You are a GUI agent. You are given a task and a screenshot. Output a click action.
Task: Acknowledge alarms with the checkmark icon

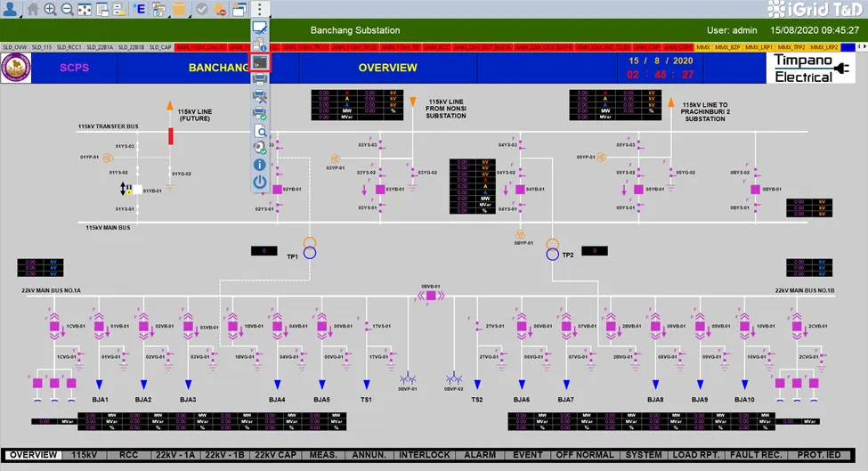(x=202, y=9)
